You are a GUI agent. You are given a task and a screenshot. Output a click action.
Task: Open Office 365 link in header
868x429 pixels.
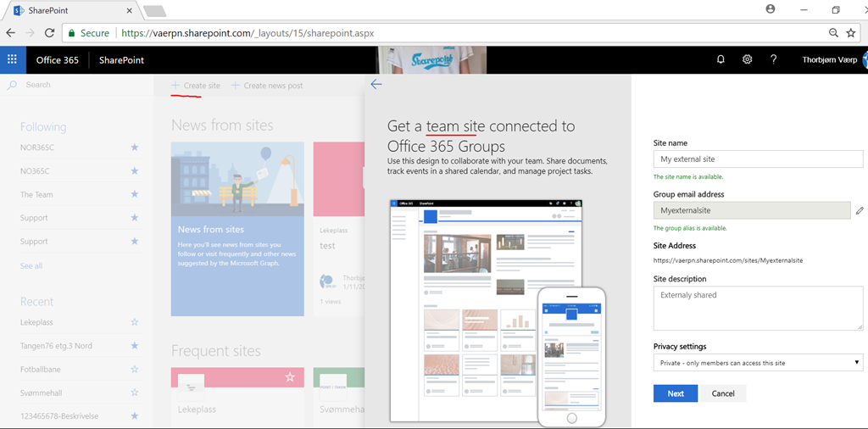tap(58, 60)
